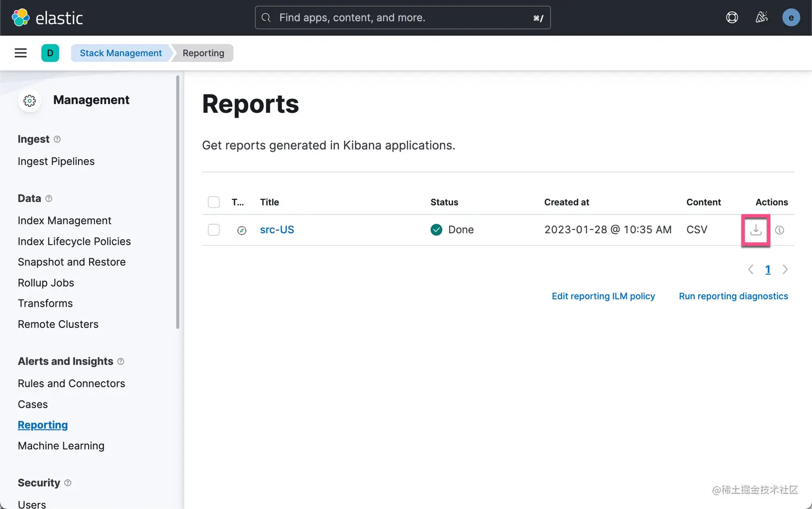Open the hamburger navigation menu

tap(20, 53)
